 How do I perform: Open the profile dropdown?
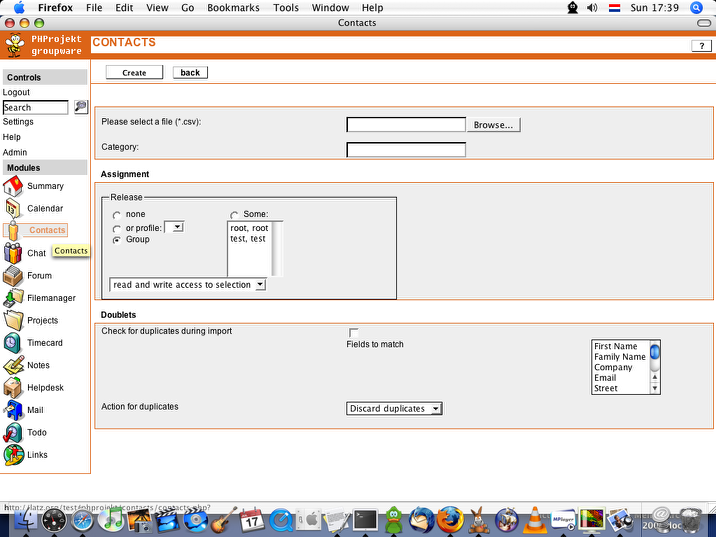(174, 227)
